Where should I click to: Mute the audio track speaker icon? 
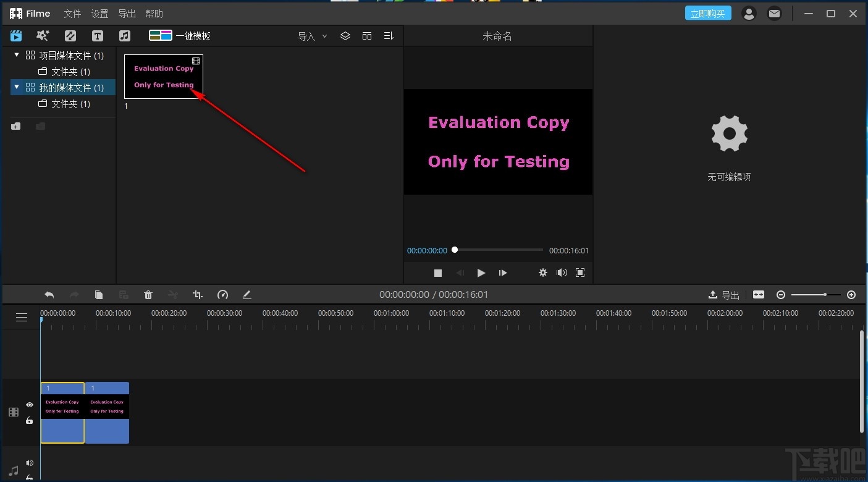click(30, 463)
